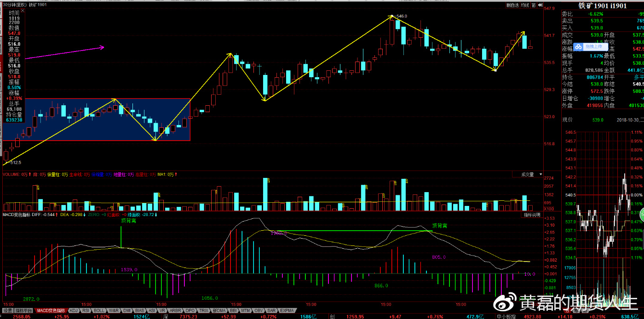Switch to the ARBR indicator tab
644x319 pixels.
(175, 310)
